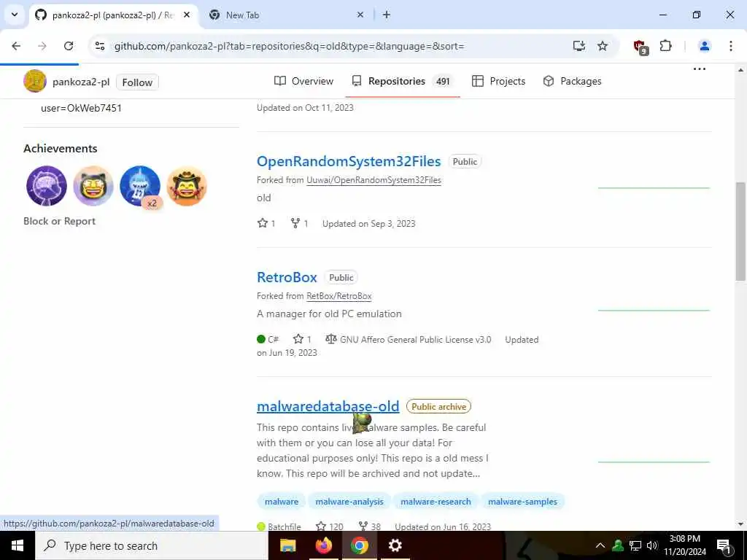Open the tab search dropdown arrow
This screenshot has width=747, height=560.
(x=15, y=15)
